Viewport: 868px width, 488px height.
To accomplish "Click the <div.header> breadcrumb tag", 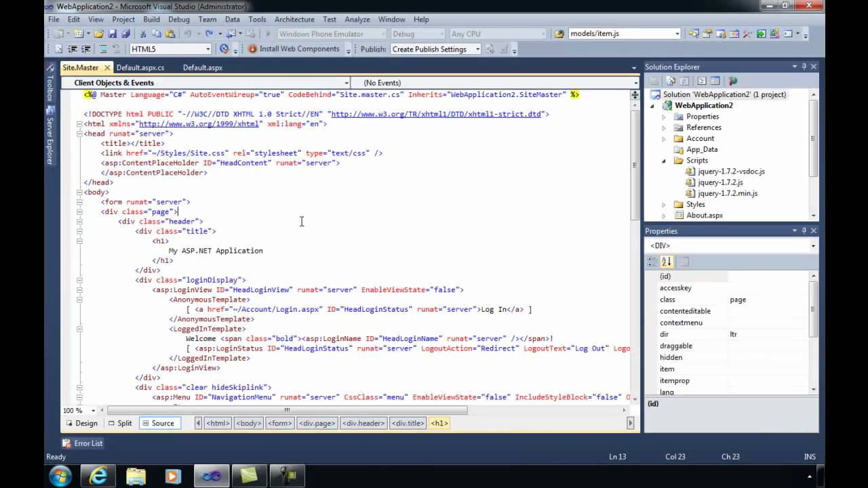I will tap(363, 423).
